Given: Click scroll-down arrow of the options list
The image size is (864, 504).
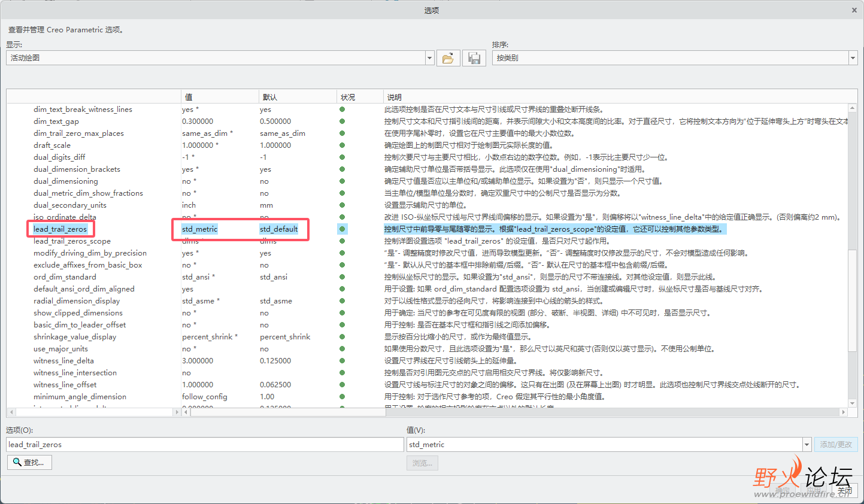Looking at the screenshot, I should tap(853, 403).
